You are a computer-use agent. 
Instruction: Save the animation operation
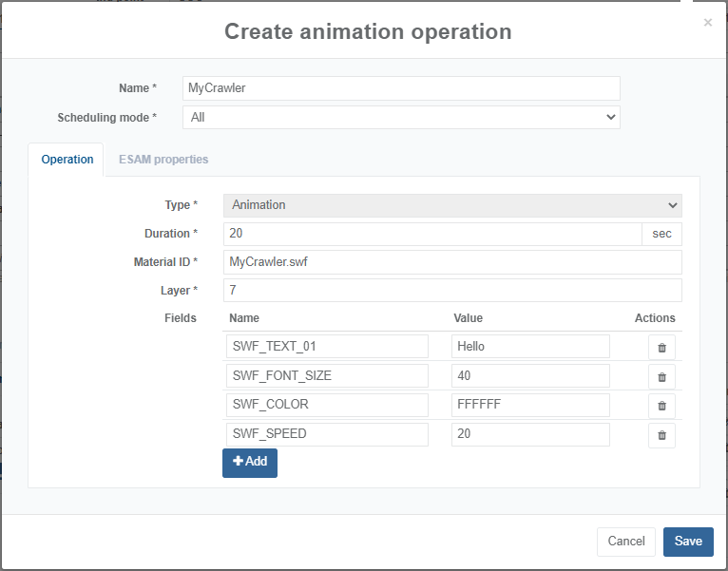688,542
